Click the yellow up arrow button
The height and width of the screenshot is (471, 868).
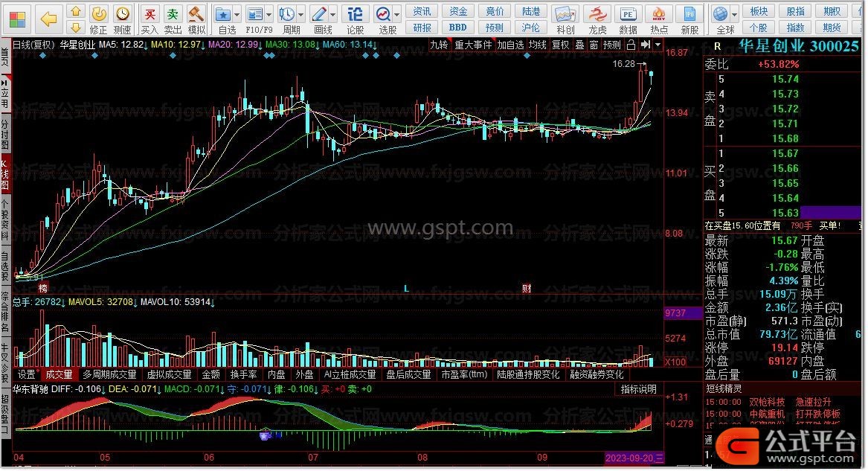coord(77,11)
